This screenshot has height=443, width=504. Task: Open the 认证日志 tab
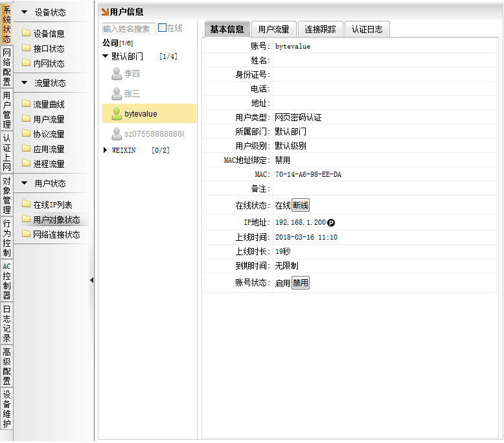(x=367, y=29)
